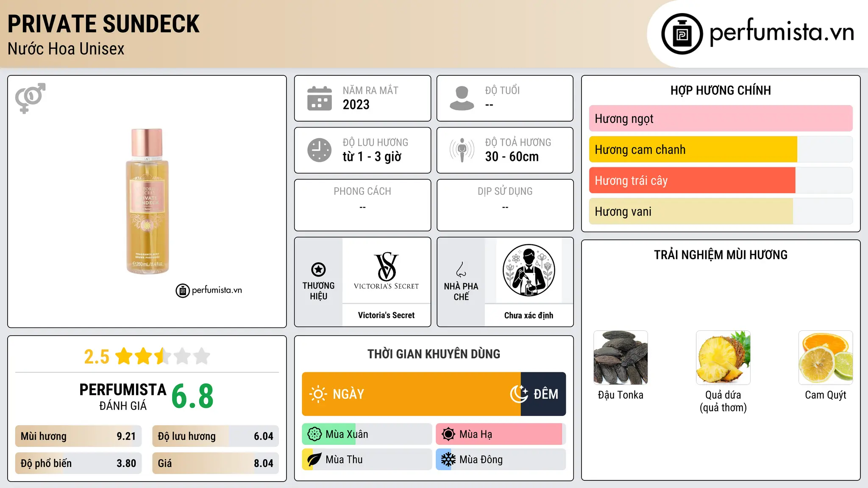The height and width of the screenshot is (488, 868).
Task: Click the autumn leaf icon
Action: tap(314, 460)
